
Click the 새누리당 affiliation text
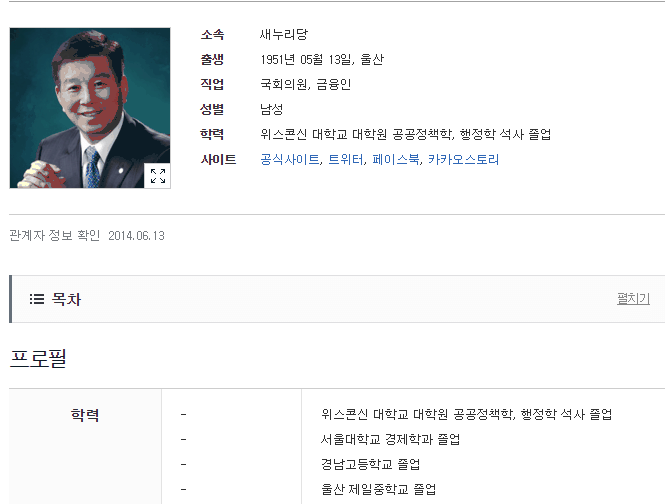[x=284, y=34]
